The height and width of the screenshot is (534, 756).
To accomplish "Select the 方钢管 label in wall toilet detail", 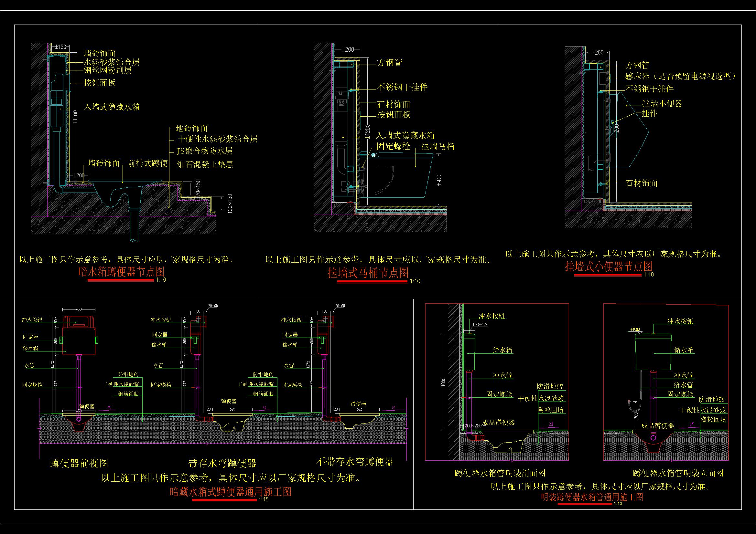I will [390, 63].
